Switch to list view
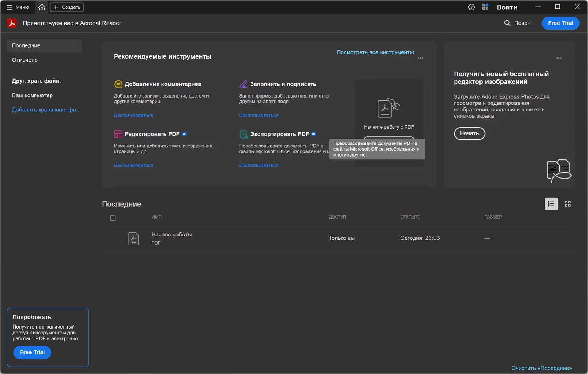Screen dimensions: 588x374 (x=551, y=204)
